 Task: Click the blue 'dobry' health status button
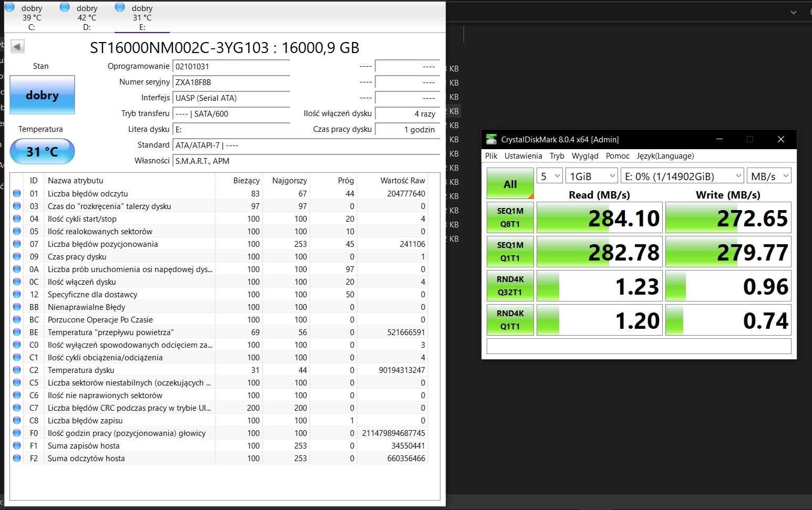(x=42, y=95)
